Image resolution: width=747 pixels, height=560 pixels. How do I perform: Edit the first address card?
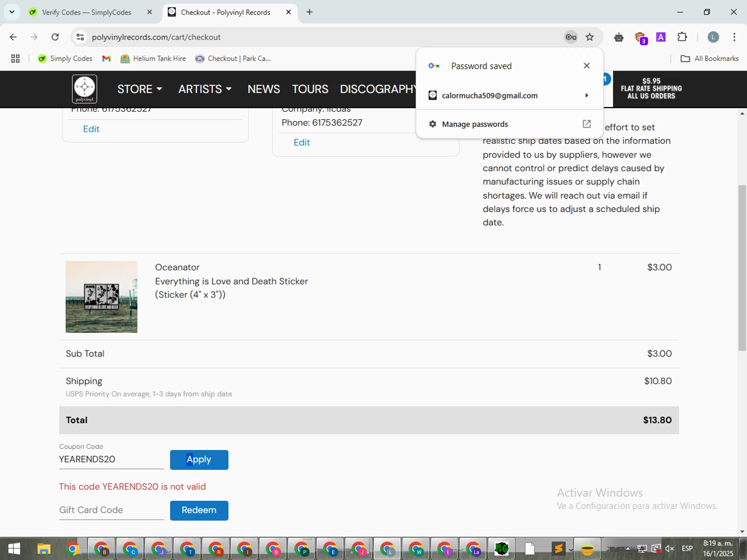91,129
